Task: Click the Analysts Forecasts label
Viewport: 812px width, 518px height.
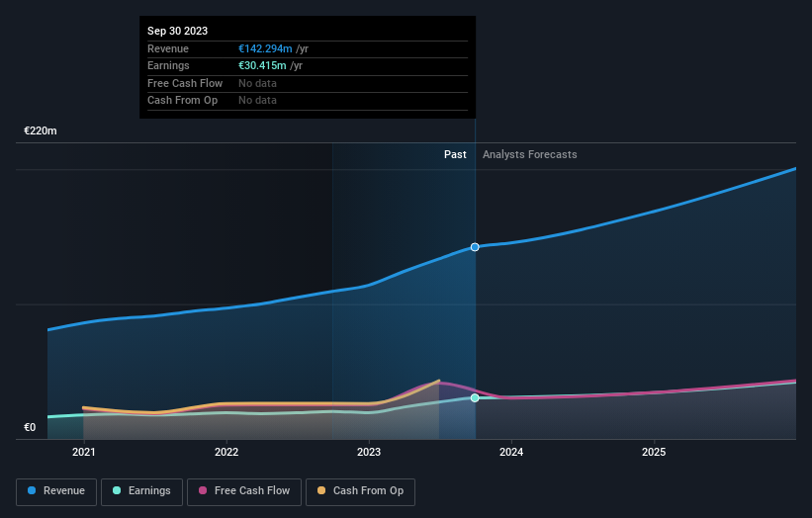Action: point(530,154)
